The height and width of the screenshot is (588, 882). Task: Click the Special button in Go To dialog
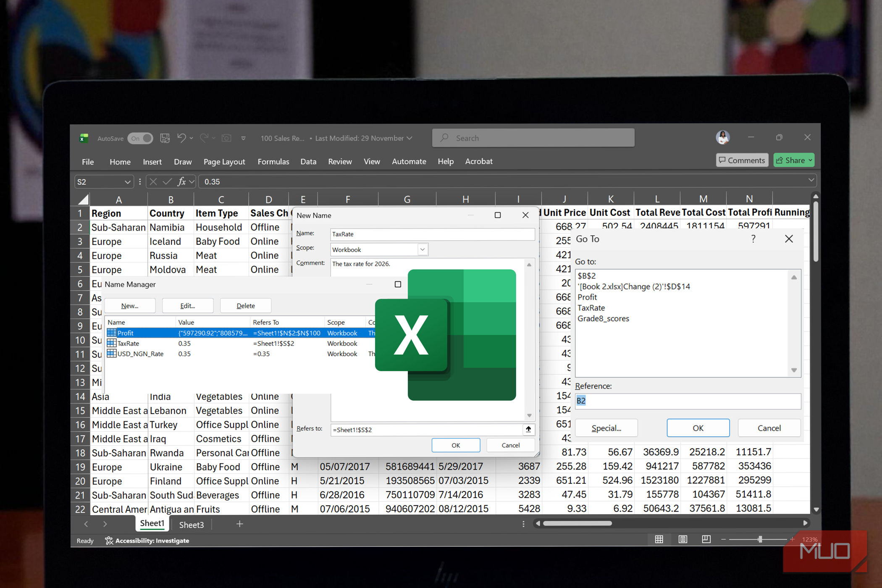tap(606, 428)
